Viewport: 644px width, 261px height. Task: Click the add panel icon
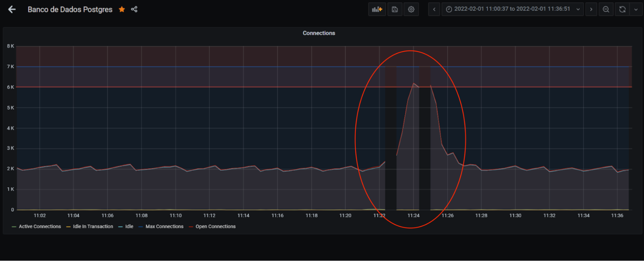[377, 9]
